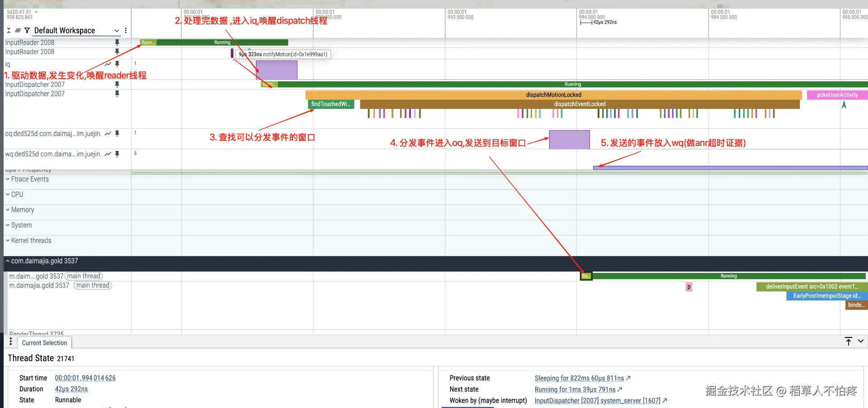The width and height of the screenshot is (868, 408).
Task: Open the track filter funnel icon
Action: [x=27, y=30]
